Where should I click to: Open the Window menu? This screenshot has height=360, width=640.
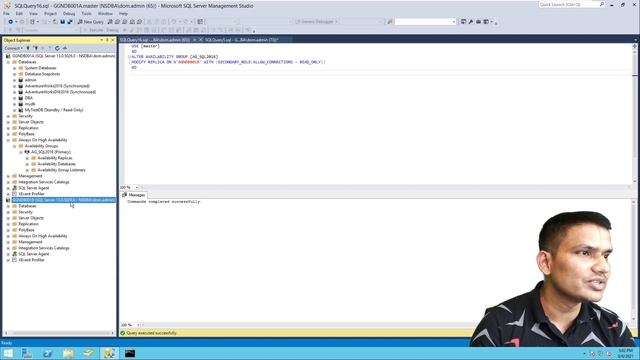[105, 13]
